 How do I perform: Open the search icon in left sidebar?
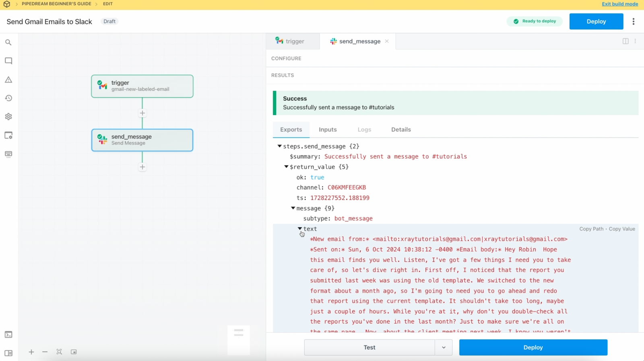click(8, 42)
